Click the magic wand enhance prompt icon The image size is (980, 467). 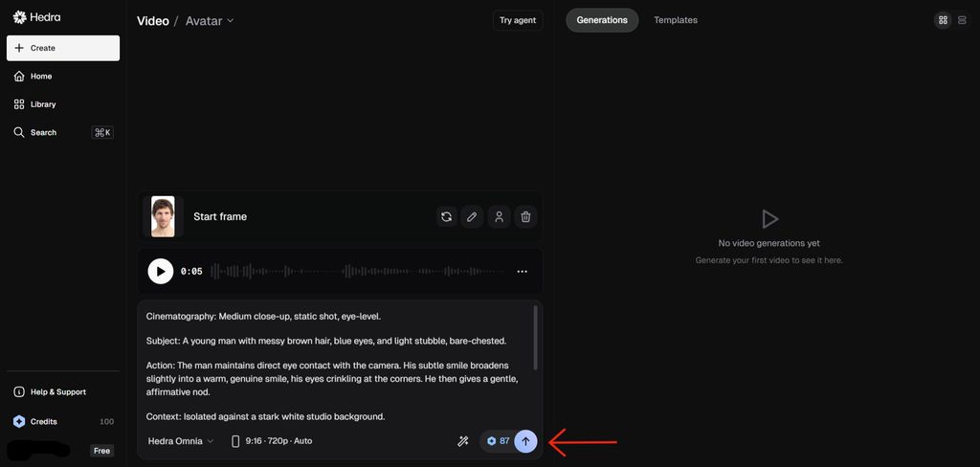click(463, 441)
